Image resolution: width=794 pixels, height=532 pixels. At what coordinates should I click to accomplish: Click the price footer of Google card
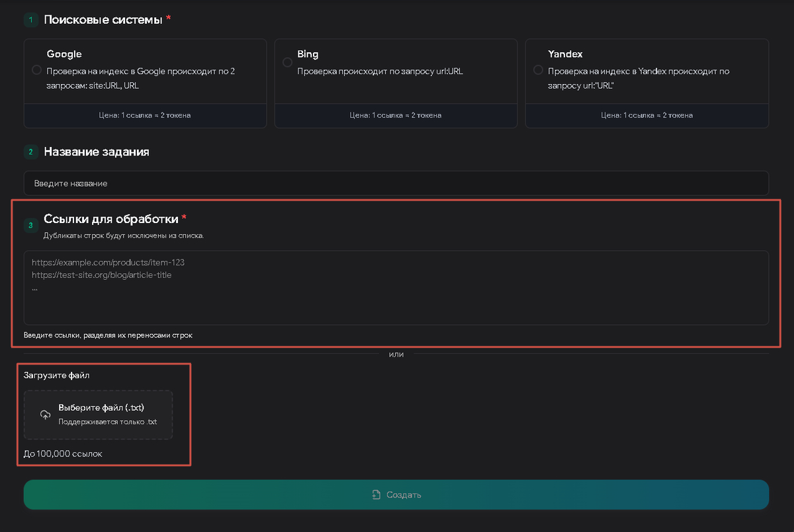tap(145, 115)
